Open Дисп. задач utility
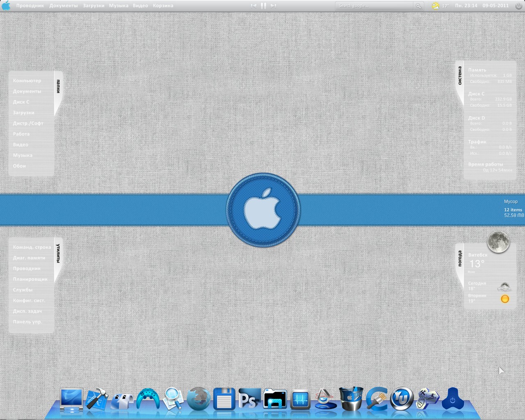 pos(27,311)
